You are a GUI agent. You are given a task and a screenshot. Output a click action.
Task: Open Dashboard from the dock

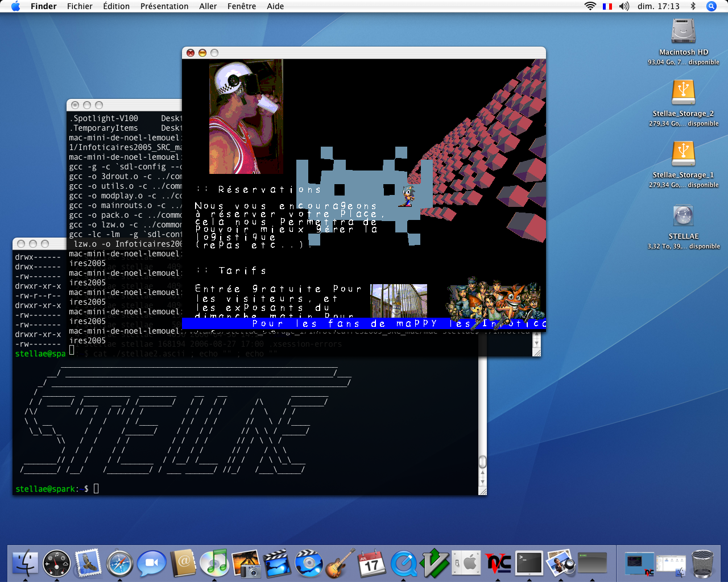(x=57, y=563)
